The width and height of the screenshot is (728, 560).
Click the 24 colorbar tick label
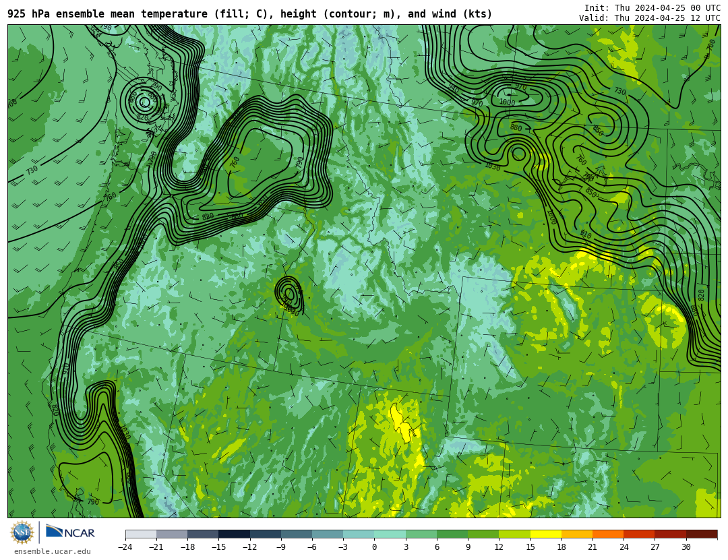click(624, 547)
